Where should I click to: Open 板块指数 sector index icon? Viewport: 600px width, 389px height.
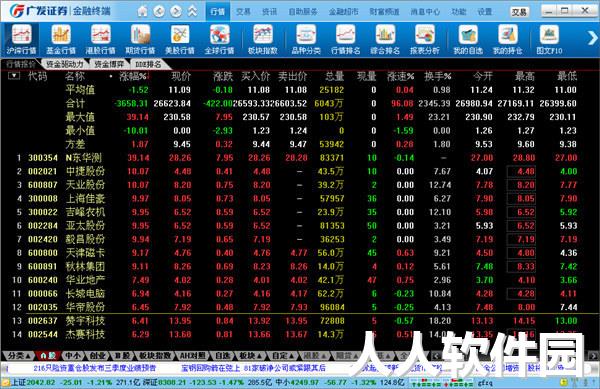tap(262, 39)
